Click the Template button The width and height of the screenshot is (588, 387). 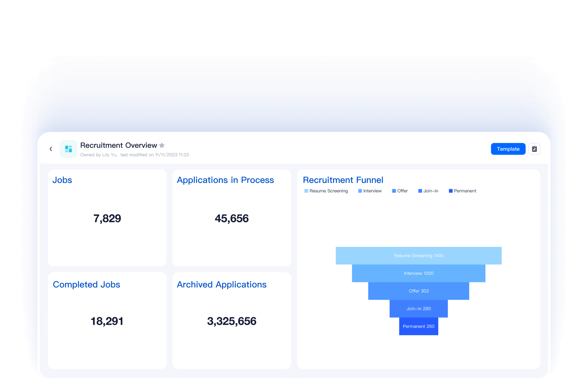click(508, 149)
